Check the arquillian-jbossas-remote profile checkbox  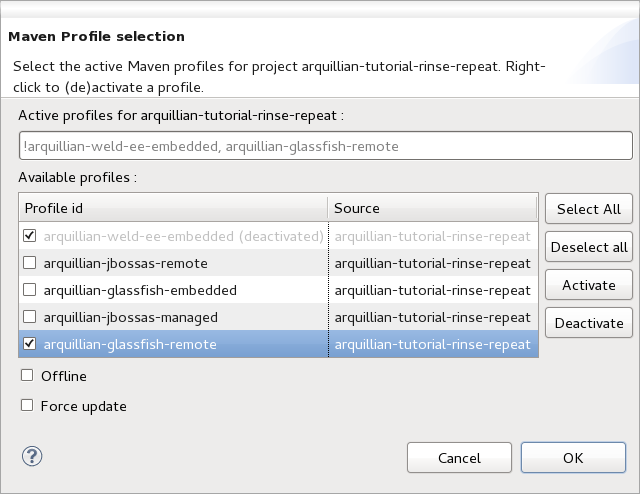[x=29, y=263]
